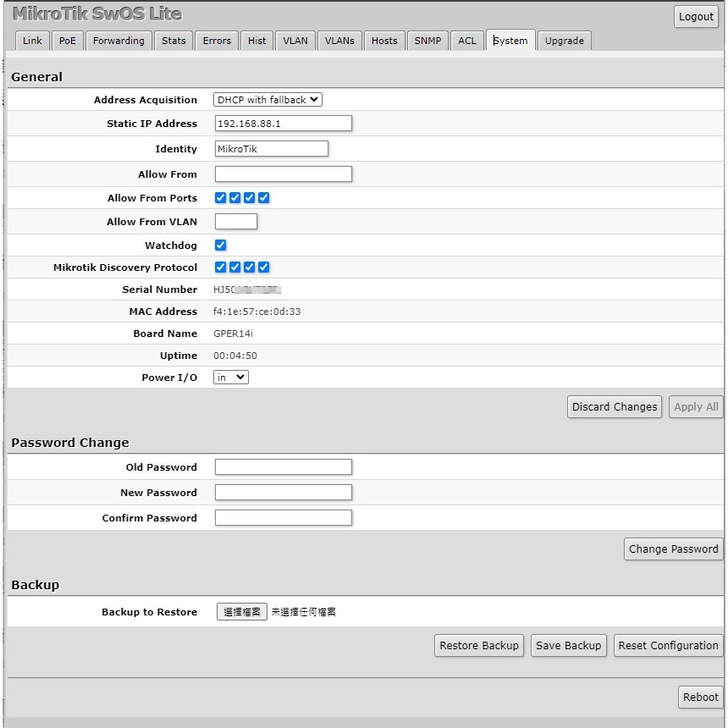
Task: Disable the Watchdog checkbox
Action: tap(221, 245)
